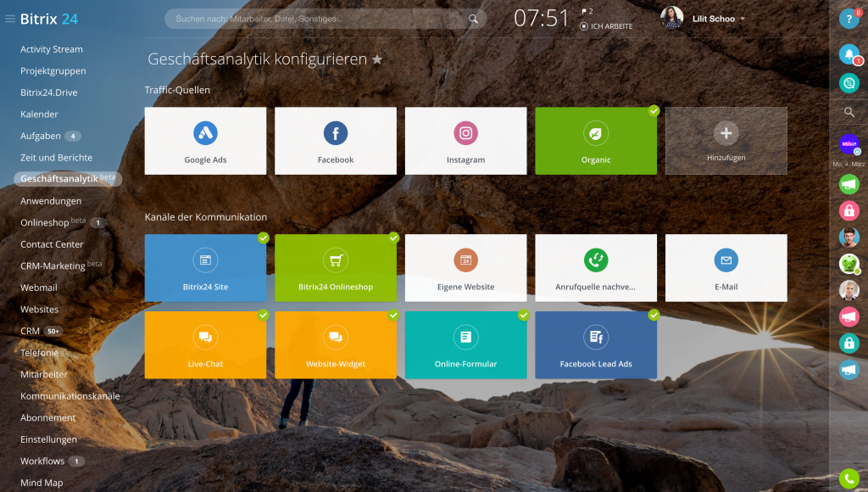Open Onlineshop in the sidebar
Viewport: 868px width, 492px height.
[x=45, y=222]
